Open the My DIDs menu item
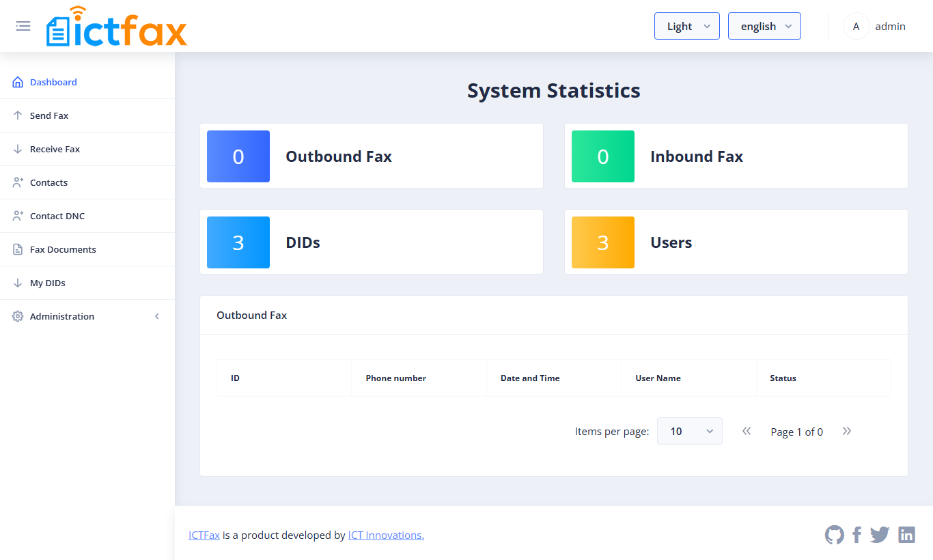This screenshot has height=560, width=933. [87, 283]
